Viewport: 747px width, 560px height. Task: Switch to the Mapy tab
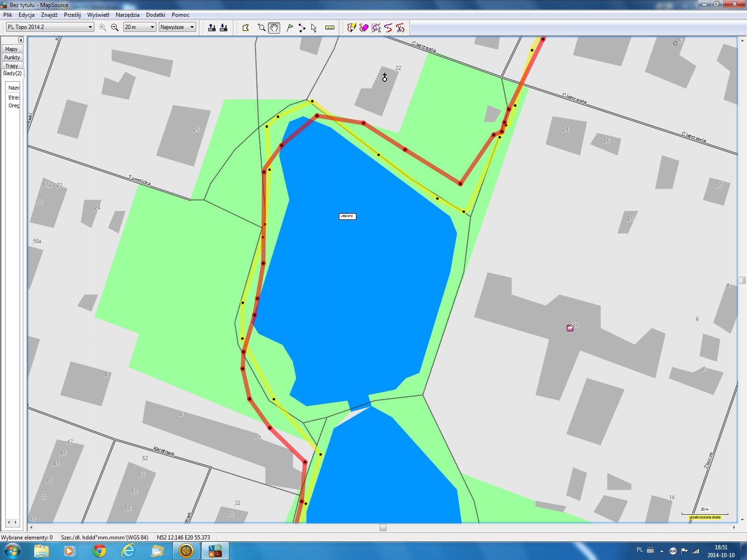12,49
